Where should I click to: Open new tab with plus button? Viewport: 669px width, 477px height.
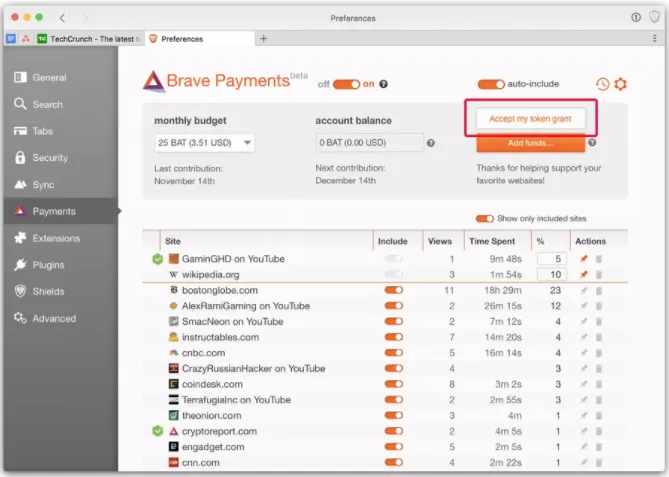tap(263, 38)
